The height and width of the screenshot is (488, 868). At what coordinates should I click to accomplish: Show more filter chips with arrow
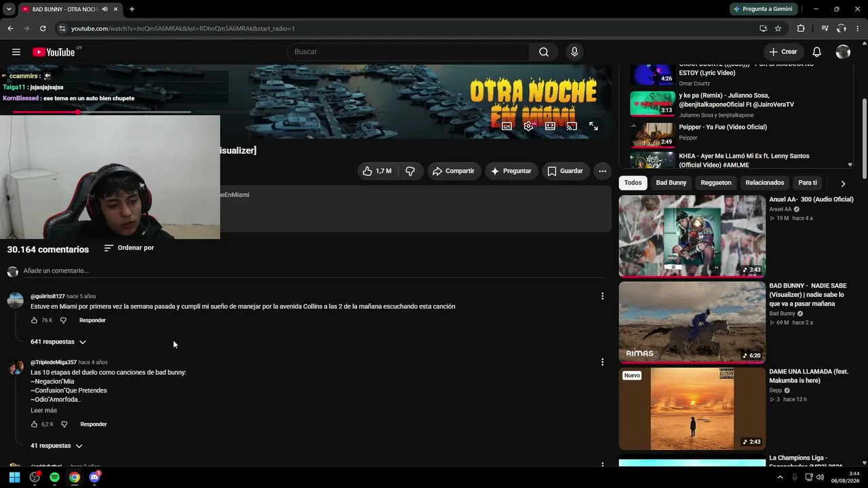[843, 183]
